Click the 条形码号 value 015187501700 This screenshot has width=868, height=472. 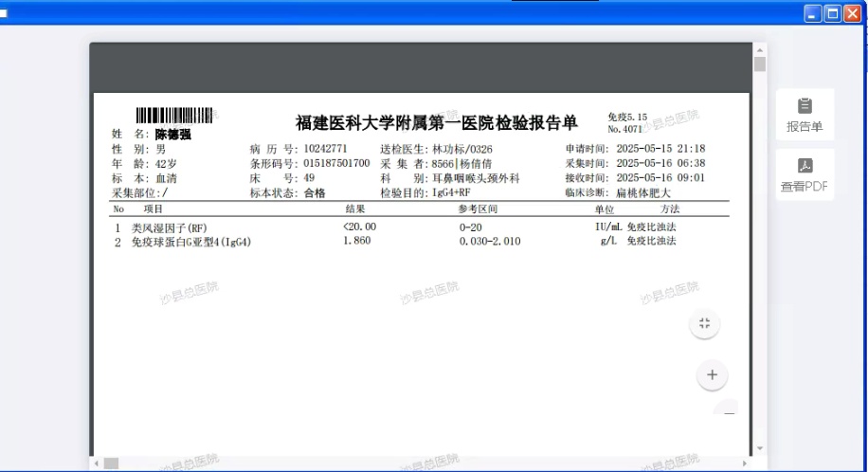tap(336, 163)
